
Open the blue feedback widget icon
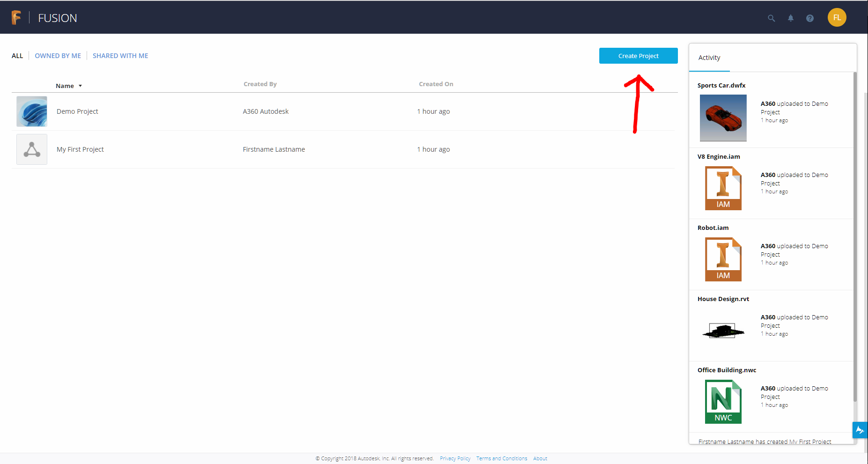click(860, 430)
